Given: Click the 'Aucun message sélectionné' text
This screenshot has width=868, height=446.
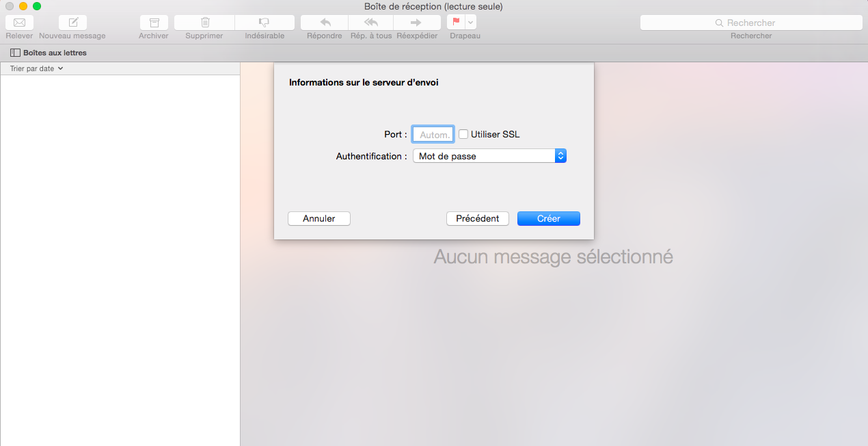Looking at the screenshot, I should pyautogui.click(x=554, y=257).
